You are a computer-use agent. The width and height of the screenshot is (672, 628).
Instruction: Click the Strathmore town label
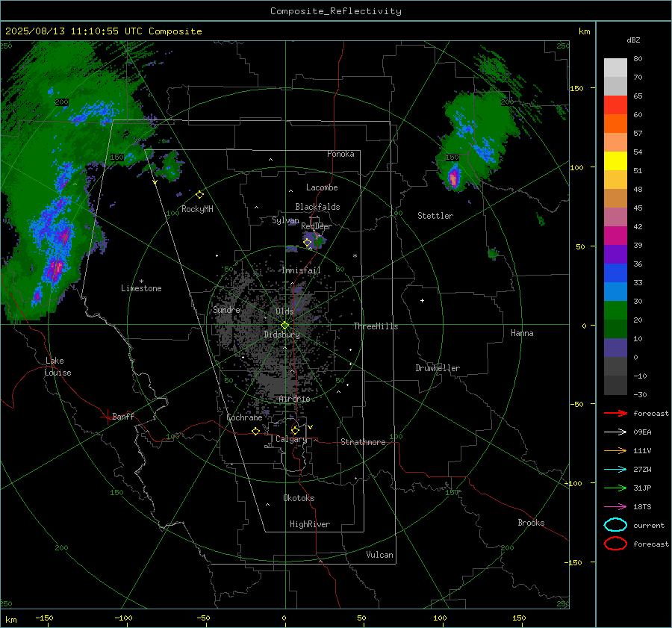(363, 442)
